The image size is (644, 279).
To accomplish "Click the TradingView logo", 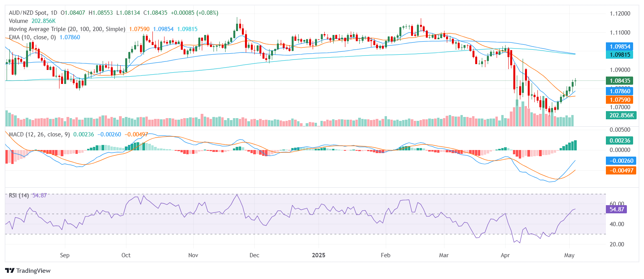I will [x=28, y=270].
